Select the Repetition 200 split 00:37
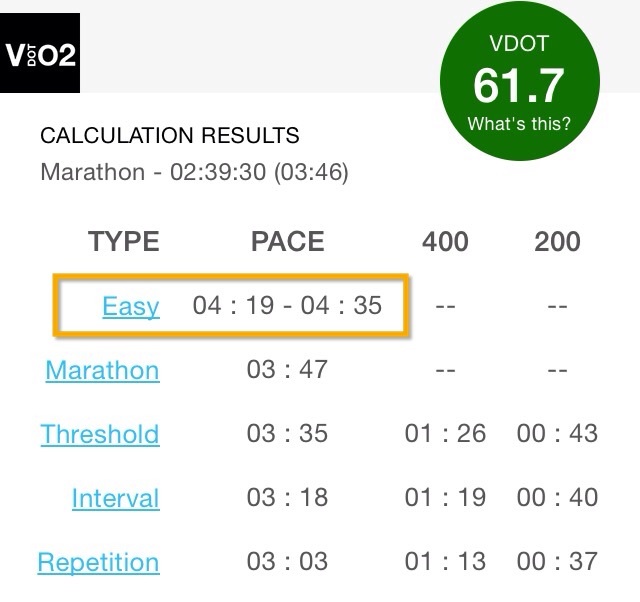This screenshot has height=602, width=640. click(x=558, y=561)
